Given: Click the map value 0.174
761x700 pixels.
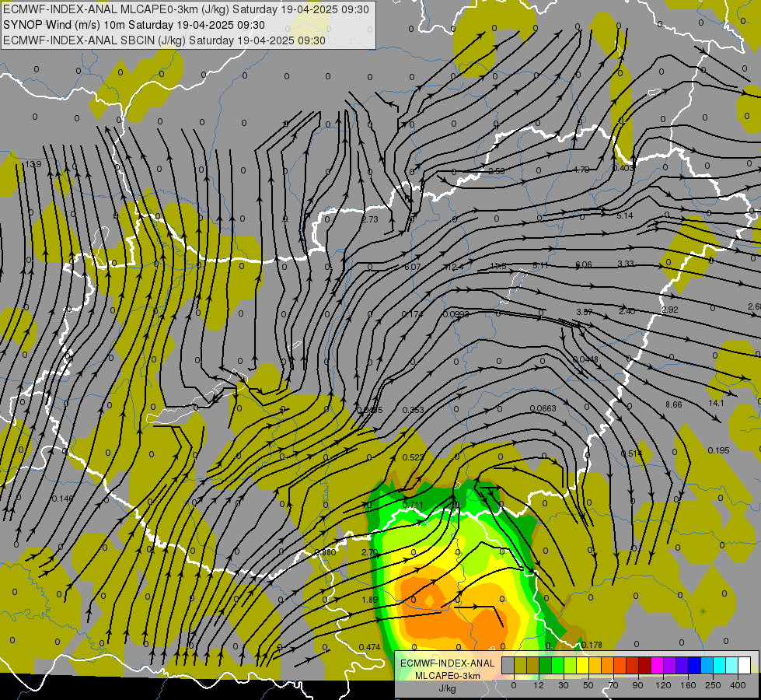Looking at the screenshot, I should click(412, 315).
